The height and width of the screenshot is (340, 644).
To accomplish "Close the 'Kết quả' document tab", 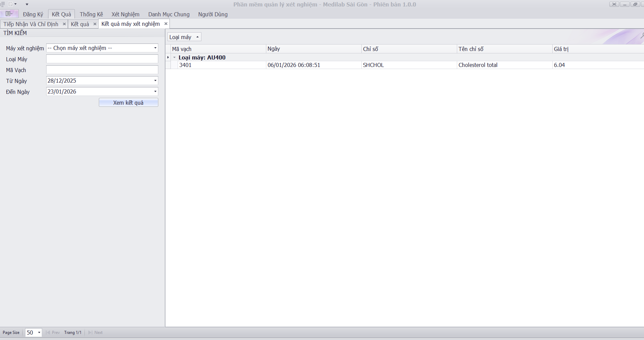I will click(95, 24).
